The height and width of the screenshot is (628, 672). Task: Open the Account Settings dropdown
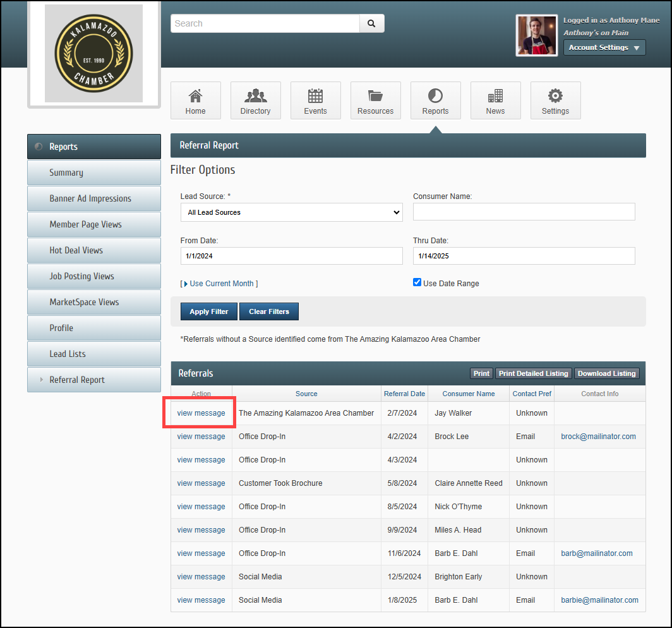pos(604,47)
